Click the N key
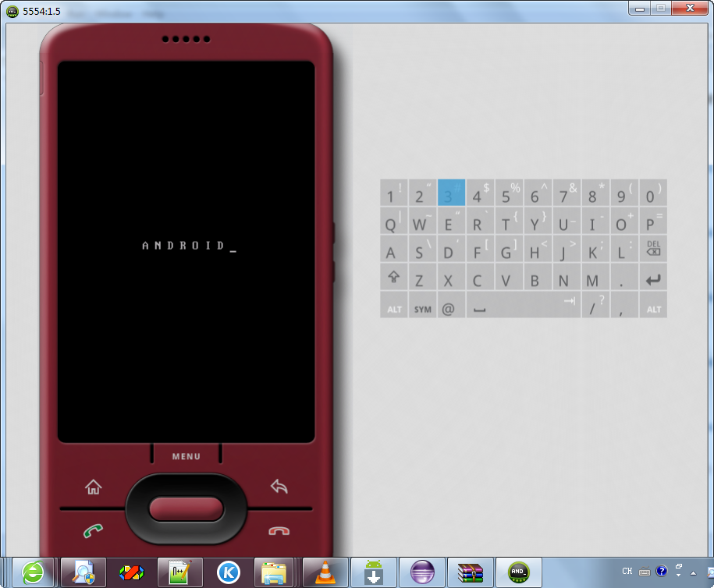The height and width of the screenshot is (588, 714). click(567, 277)
